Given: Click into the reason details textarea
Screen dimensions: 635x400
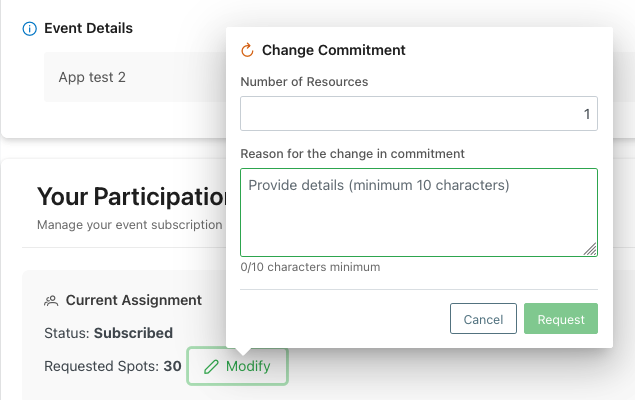Looking at the screenshot, I should click(x=418, y=212).
